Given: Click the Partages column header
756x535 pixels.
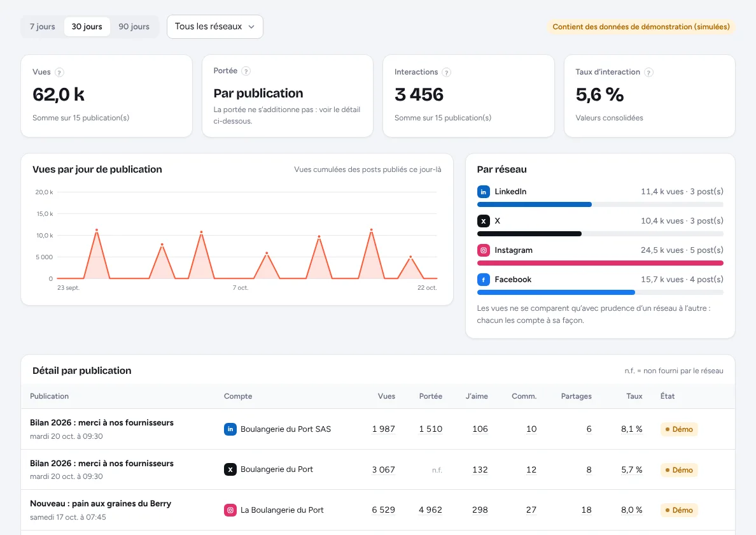Looking at the screenshot, I should [576, 396].
